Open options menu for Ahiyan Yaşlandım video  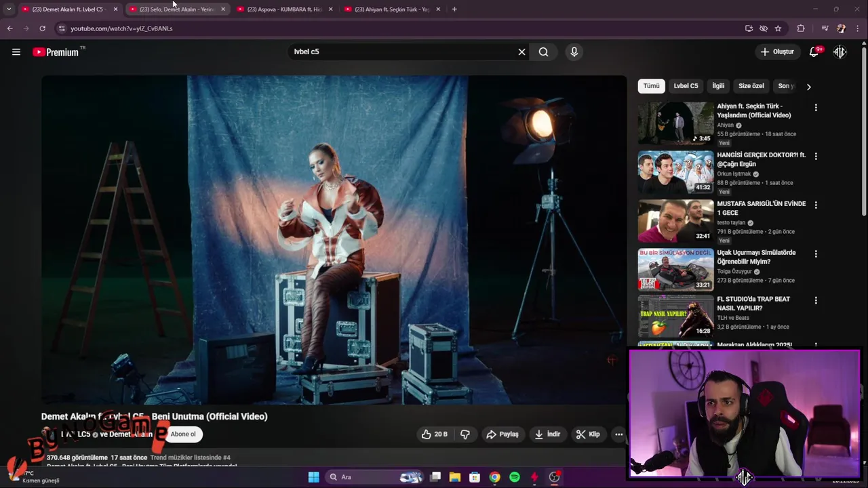click(x=816, y=108)
